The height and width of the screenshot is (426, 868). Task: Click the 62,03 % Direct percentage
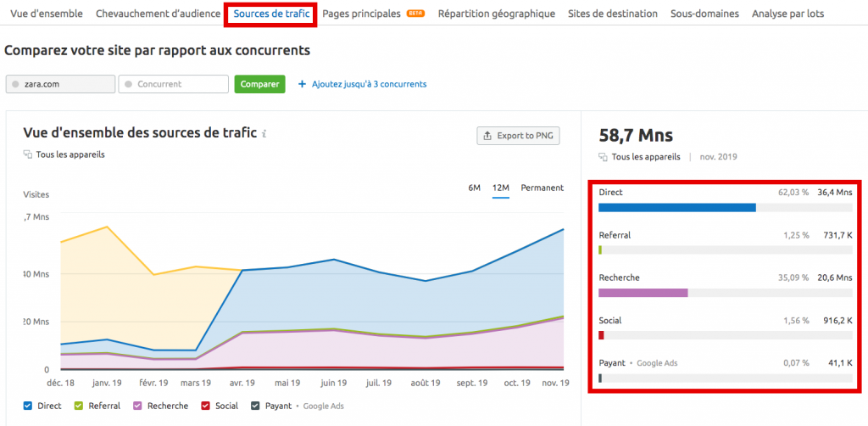point(793,193)
